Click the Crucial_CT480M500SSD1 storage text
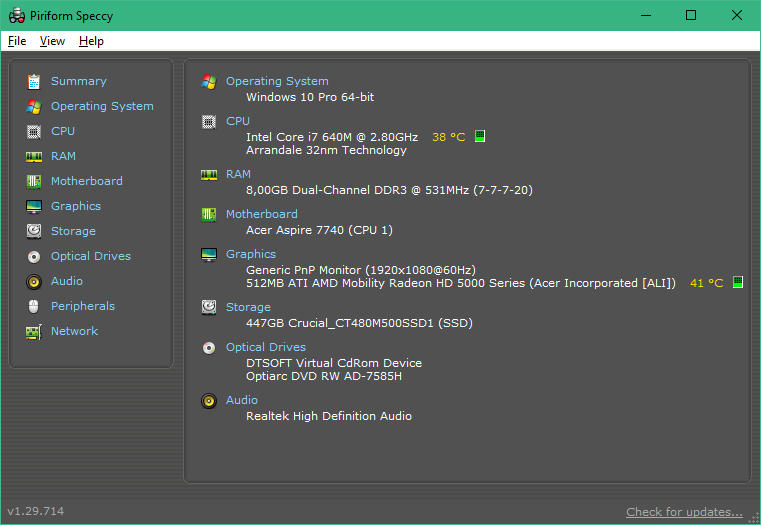Viewport: 761px width, 525px height. [x=361, y=323]
